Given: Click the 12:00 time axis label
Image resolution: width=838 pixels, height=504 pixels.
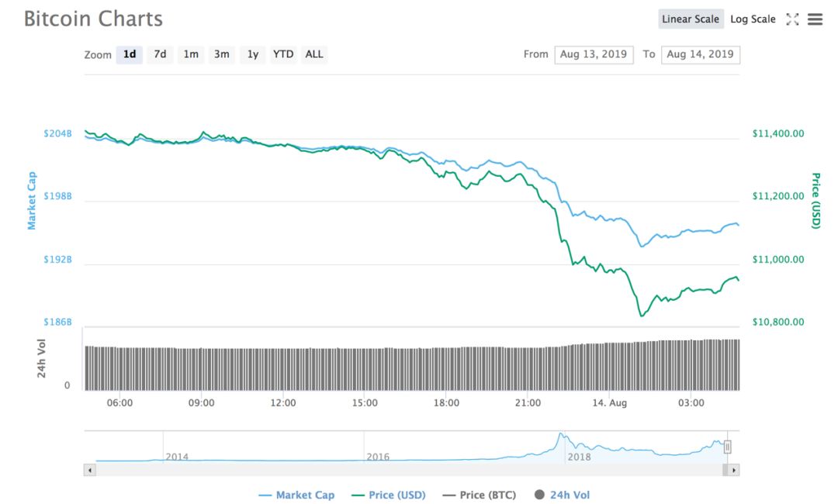Looking at the screenshot, I should (283, 402).
